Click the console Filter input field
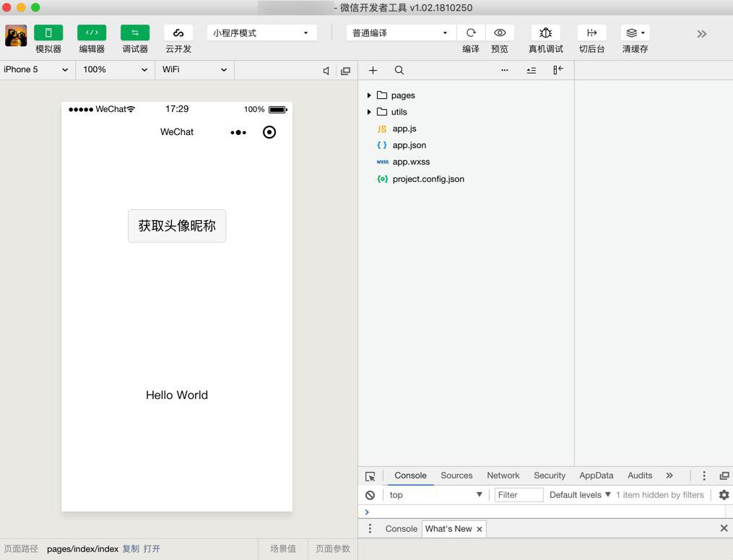Screen dimensions: 733x560 point(519,495)
